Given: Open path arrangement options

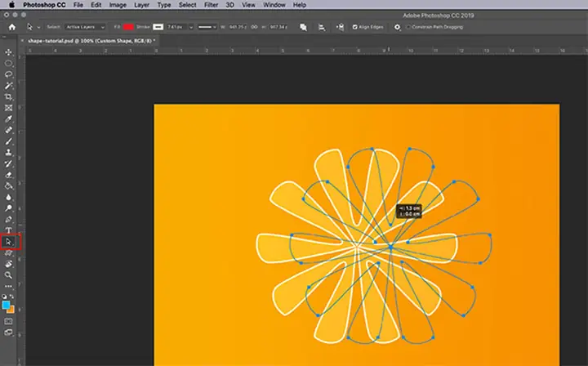Looking at the screenshot, I should point(340,27).
